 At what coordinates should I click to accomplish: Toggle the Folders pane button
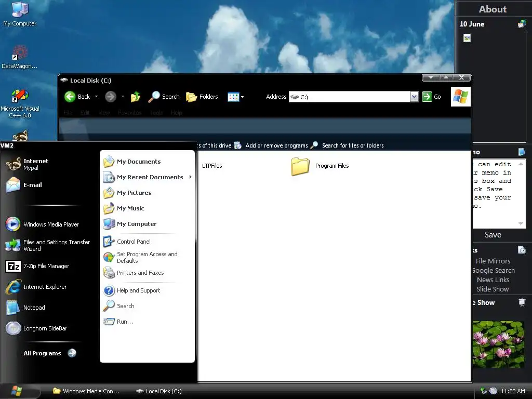(x=202, y=97)
